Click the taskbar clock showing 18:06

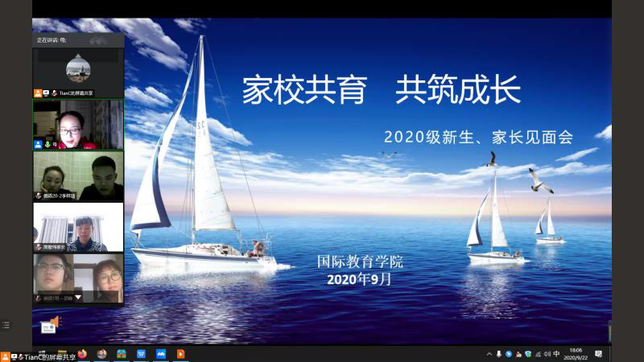coord(576,353)
